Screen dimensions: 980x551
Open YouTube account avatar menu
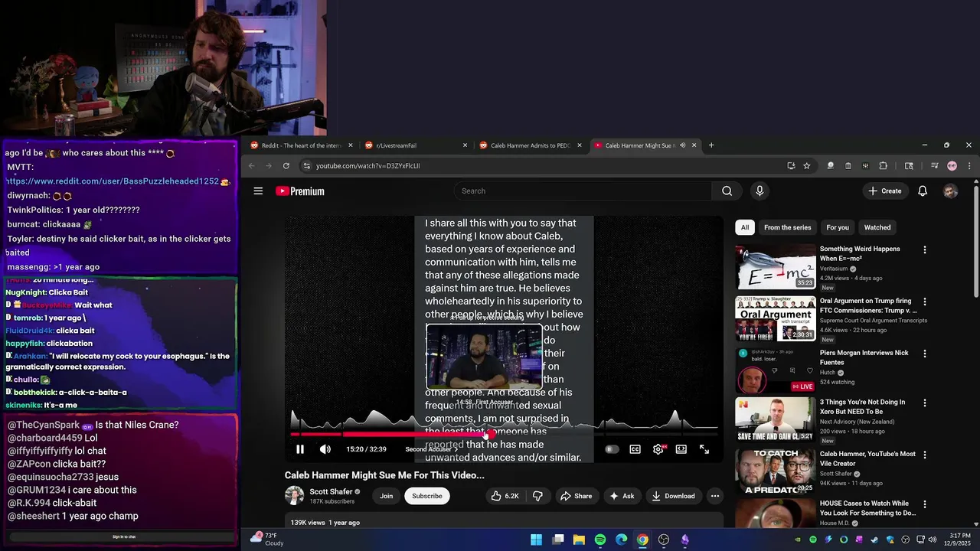[950, 191]
